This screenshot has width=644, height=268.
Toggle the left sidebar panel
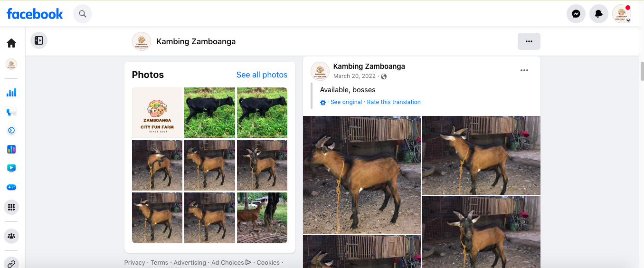coord(39,41)
